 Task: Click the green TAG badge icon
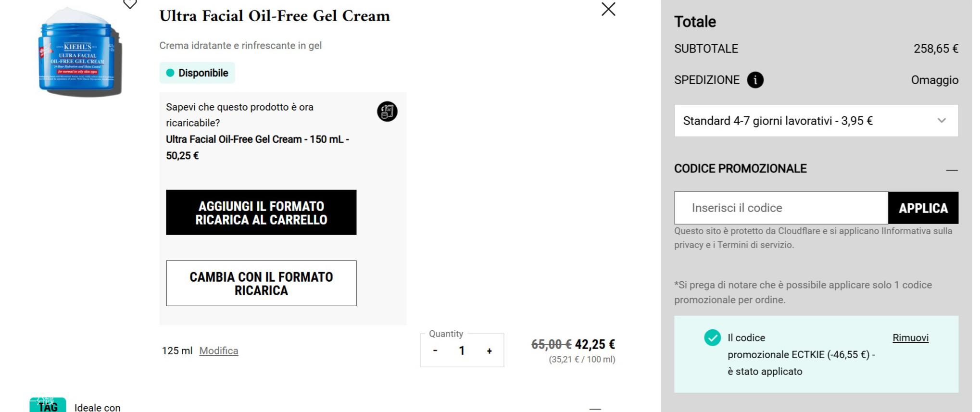coord(48,405)
